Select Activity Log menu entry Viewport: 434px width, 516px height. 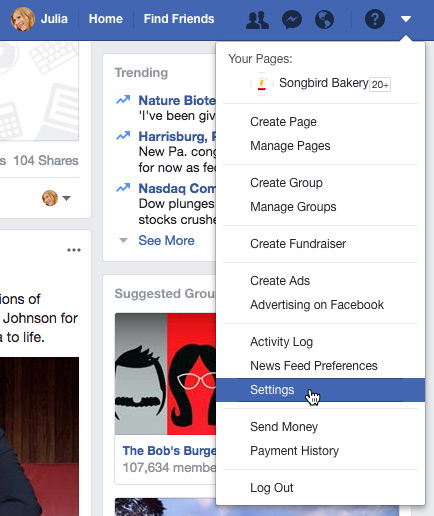coord(282,342)
